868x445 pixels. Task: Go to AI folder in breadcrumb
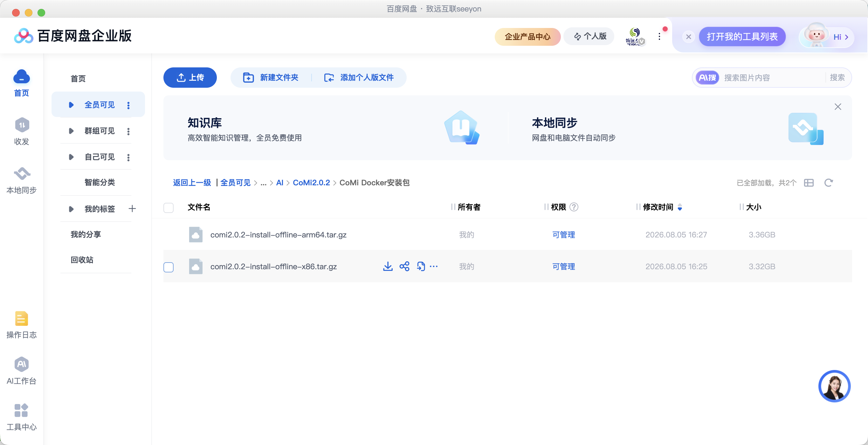click(x=280, y=182)
